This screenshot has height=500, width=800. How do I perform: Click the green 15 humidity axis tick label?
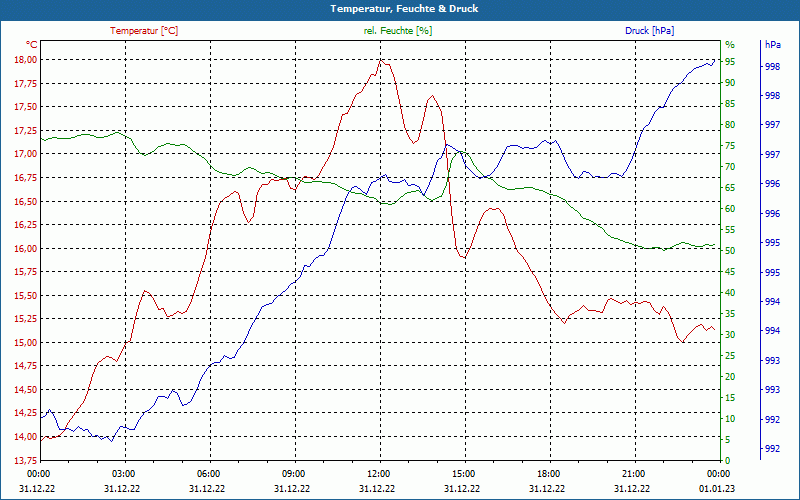click(x=731, y=398)
